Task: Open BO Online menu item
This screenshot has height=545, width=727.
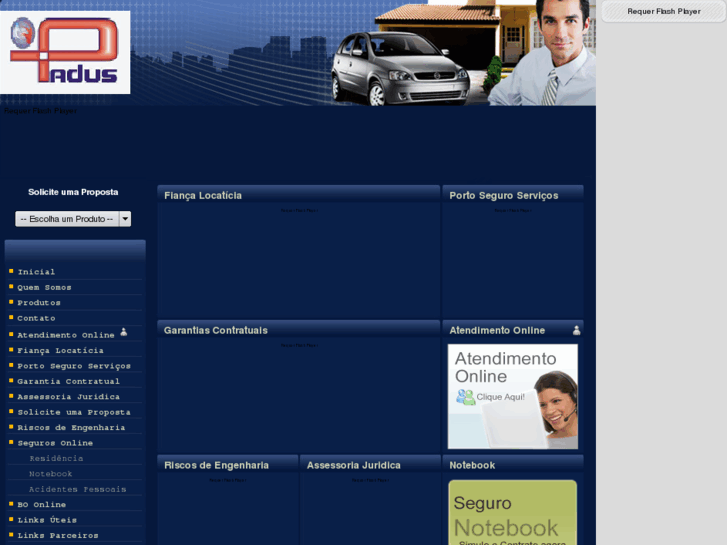Action: [42, 505]
